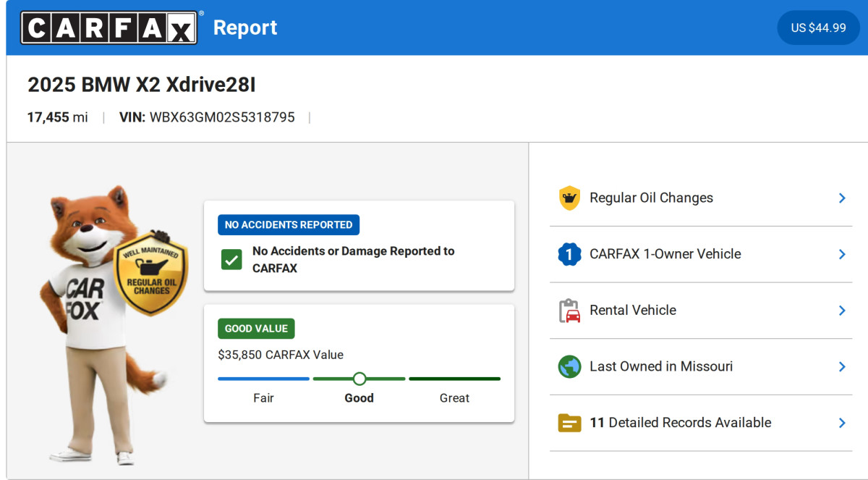Screen dimensions: 868x480
Task: Click the US $44.99 price button
Action: point(818,28)
